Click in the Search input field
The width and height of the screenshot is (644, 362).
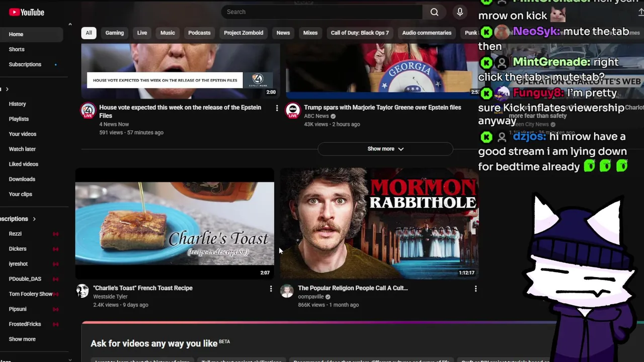pos(322,12)
